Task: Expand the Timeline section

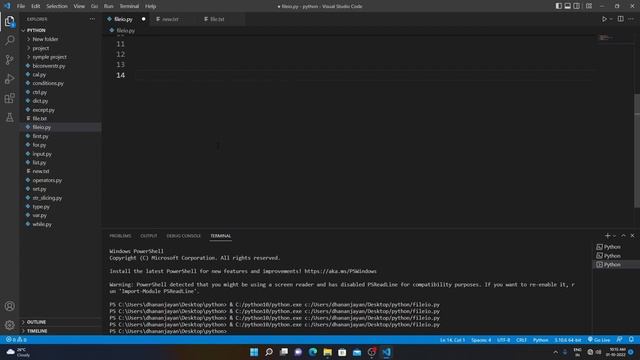Action: pyautogui.click(x=60, y=331)
